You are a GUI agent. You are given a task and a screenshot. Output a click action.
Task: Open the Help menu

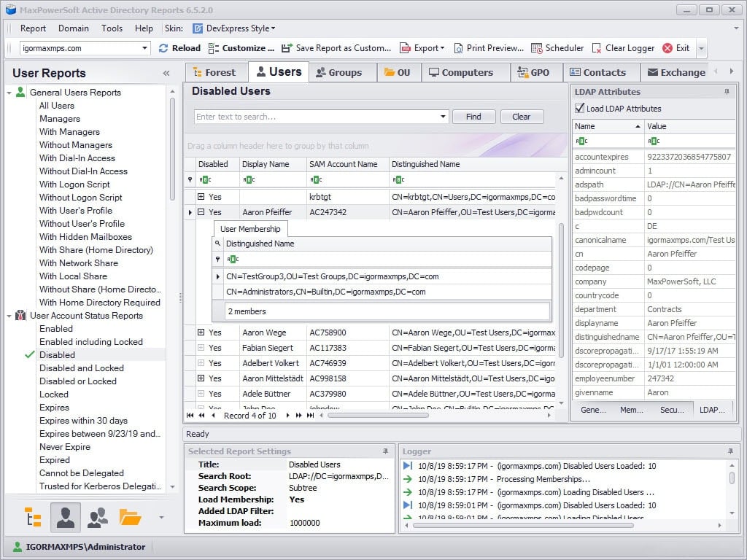(144, 28)
